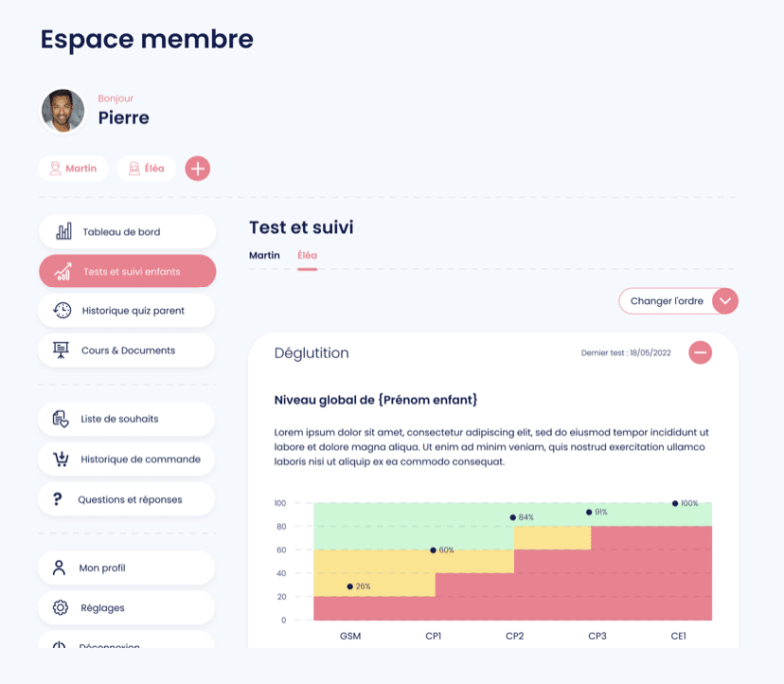Click the bar chart dashboard icon

[x=63, y=231]
